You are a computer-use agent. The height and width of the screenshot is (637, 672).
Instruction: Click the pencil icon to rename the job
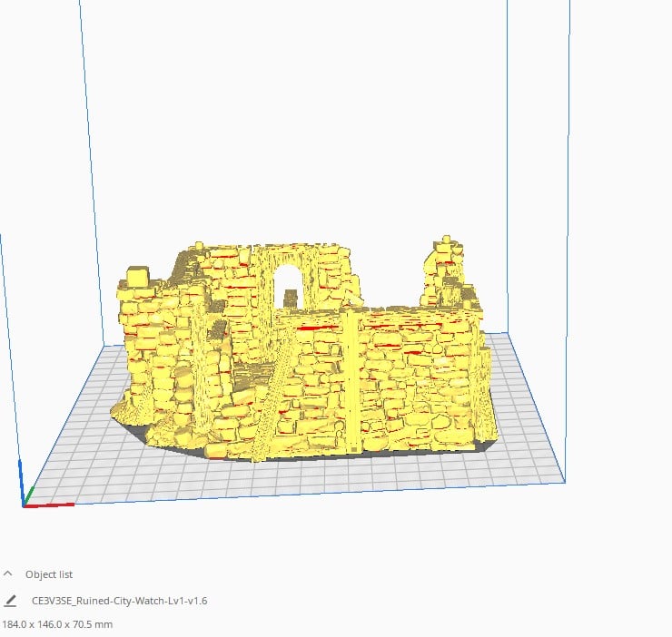10,601
